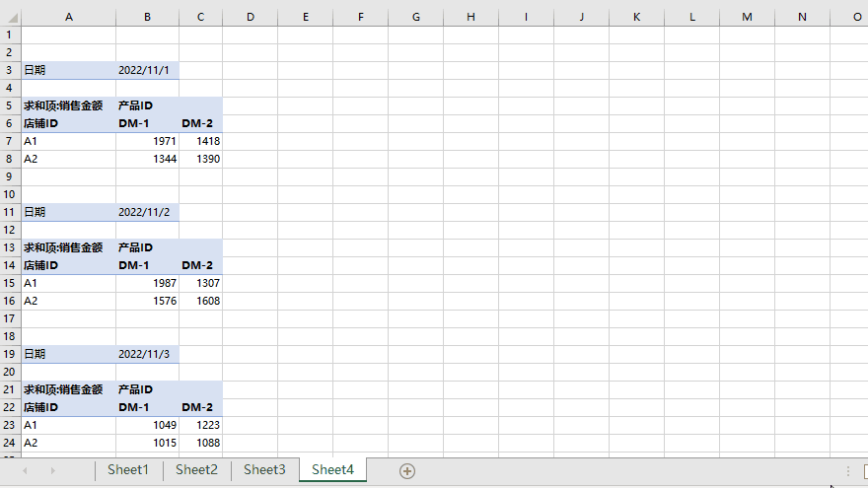Select the cell with value 1971

[x=147, y=141]
